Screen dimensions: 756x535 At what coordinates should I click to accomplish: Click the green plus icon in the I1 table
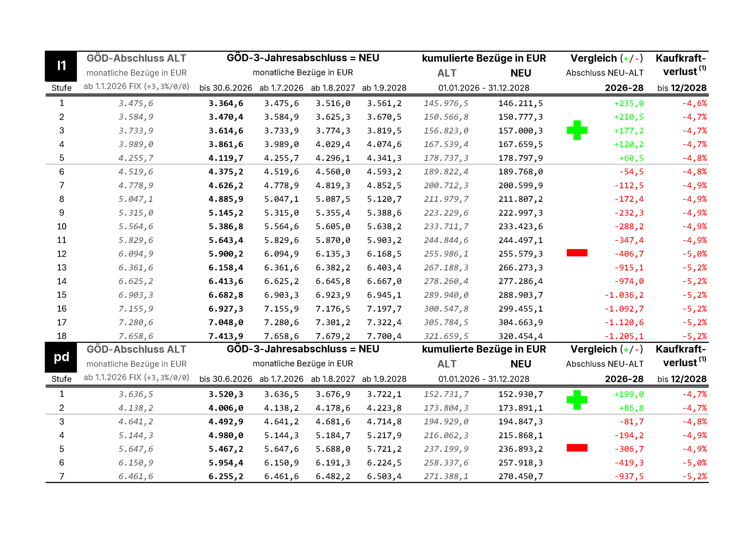577,130
